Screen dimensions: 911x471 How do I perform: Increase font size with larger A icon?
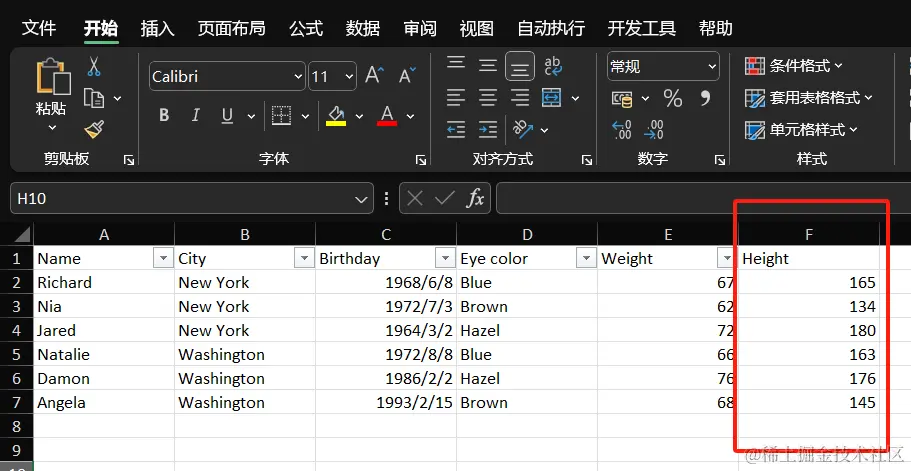(375, 75)
